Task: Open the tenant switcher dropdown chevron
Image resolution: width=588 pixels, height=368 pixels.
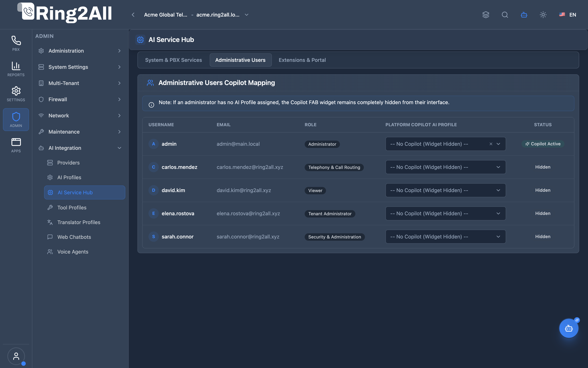Action: coord(246,15)
